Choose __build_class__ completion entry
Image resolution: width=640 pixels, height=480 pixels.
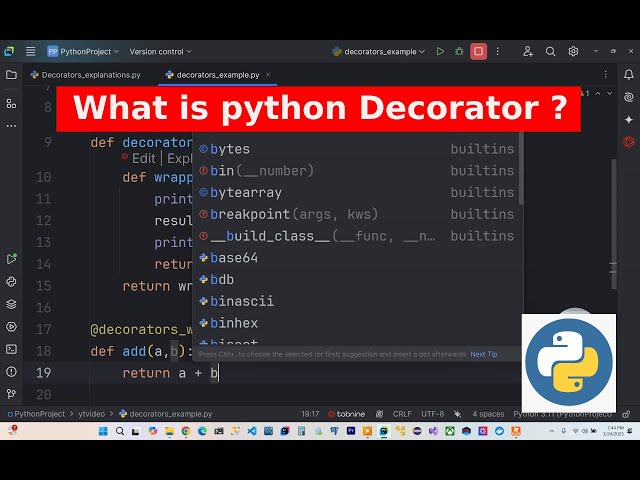point(356,236)
